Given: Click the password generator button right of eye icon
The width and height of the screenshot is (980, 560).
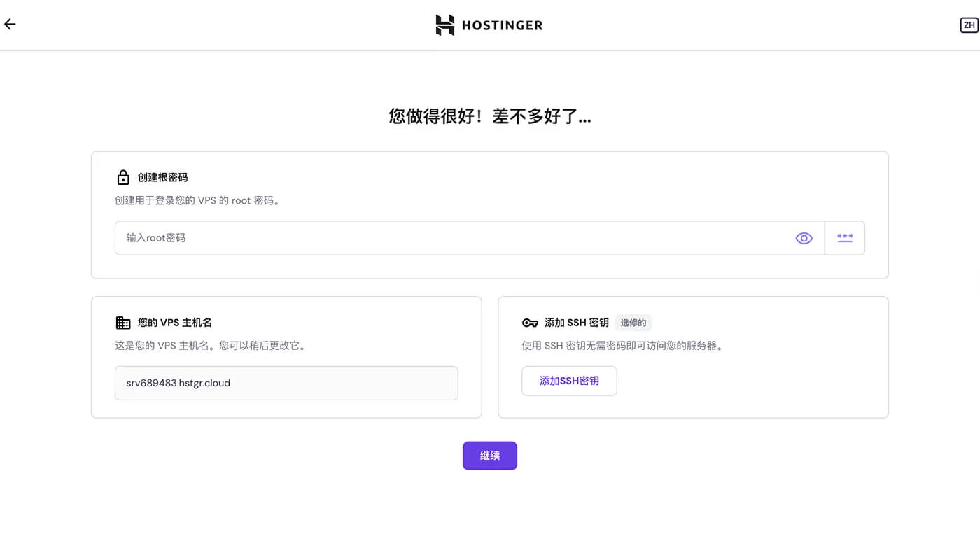Looking at the screenshot, I should tap(844, 238).
